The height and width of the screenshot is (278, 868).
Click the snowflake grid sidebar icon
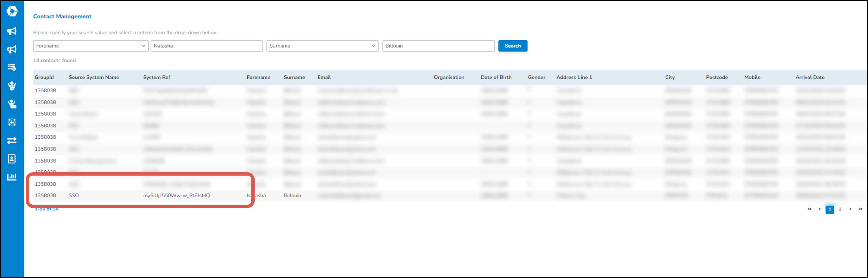tap(12, 122)
